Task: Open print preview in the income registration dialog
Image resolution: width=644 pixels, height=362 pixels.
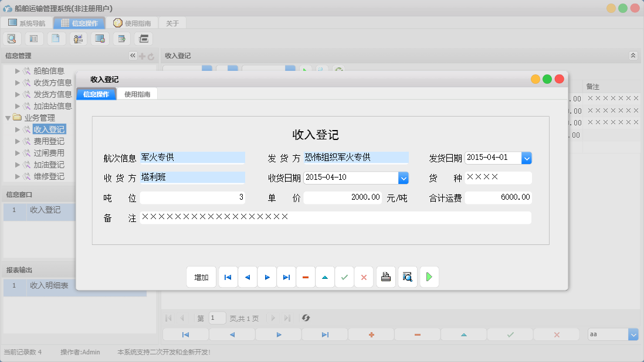Action: pos(407,276)
